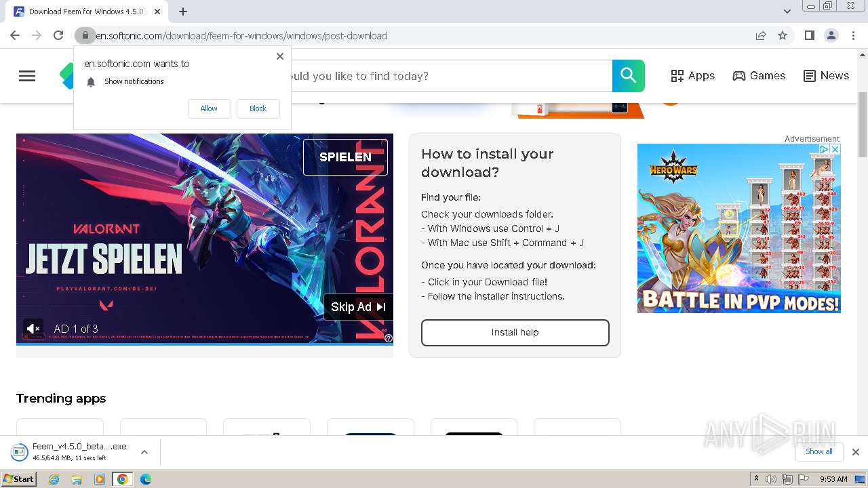Open the News section

coord(826,76)
